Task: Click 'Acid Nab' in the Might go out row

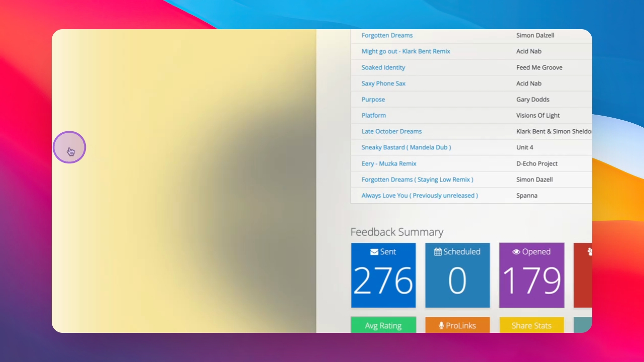Action: [x=529, y=51]
